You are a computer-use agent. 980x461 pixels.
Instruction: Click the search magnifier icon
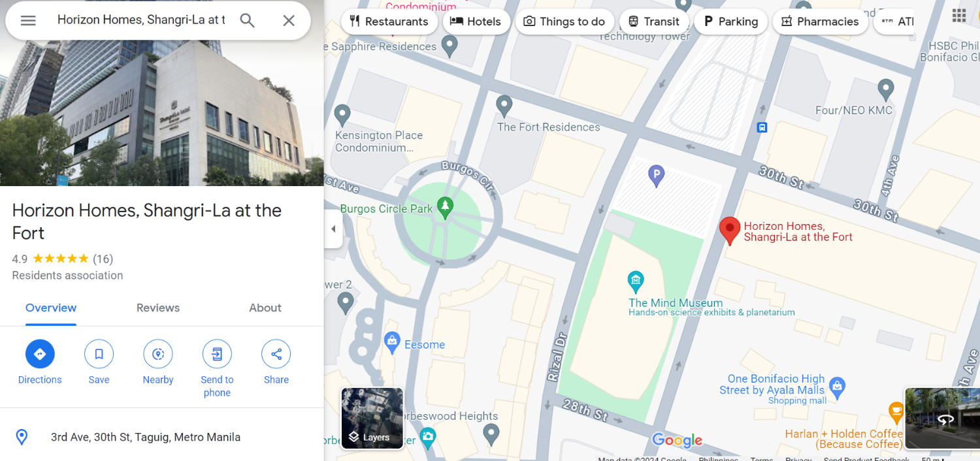[x=247, y=20]
